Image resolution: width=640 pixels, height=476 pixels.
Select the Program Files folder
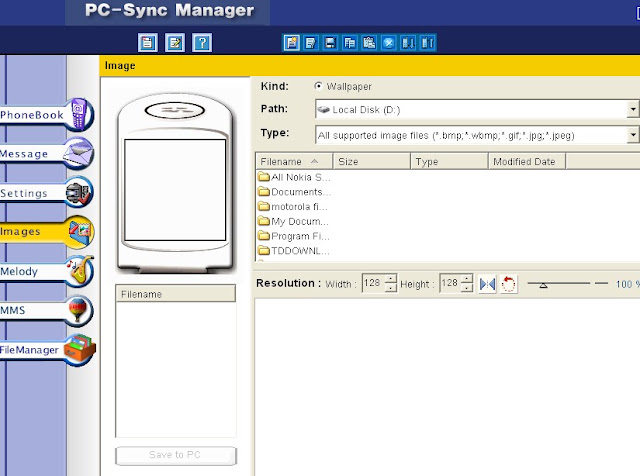(x=294, y=236)
